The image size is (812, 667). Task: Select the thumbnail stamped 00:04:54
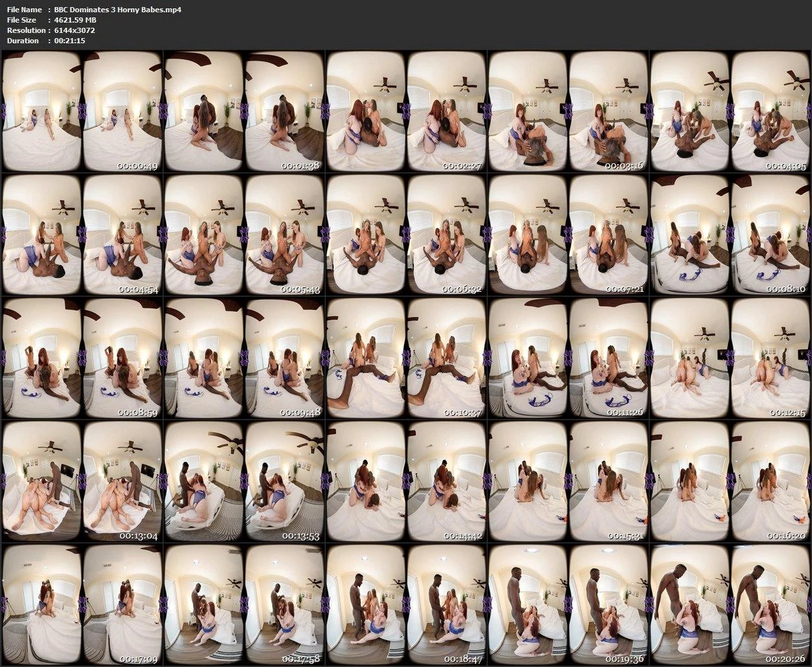coord(82,234)
